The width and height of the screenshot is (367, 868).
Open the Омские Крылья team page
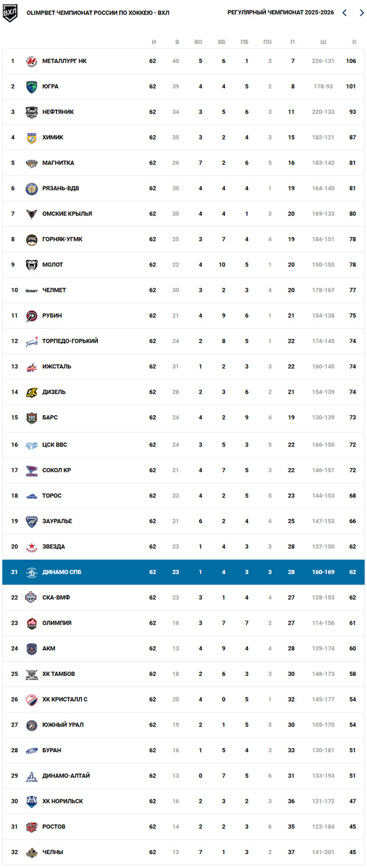coord(66,214)
